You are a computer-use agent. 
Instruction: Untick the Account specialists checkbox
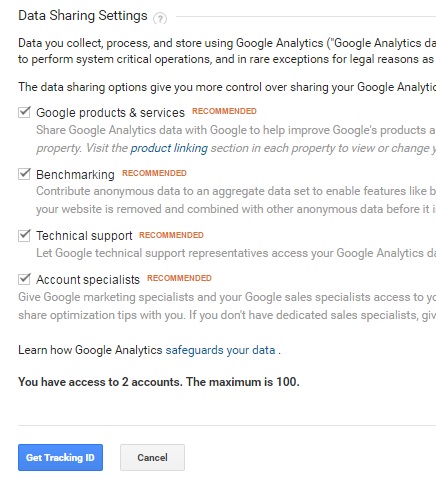(x=24, y=279)
